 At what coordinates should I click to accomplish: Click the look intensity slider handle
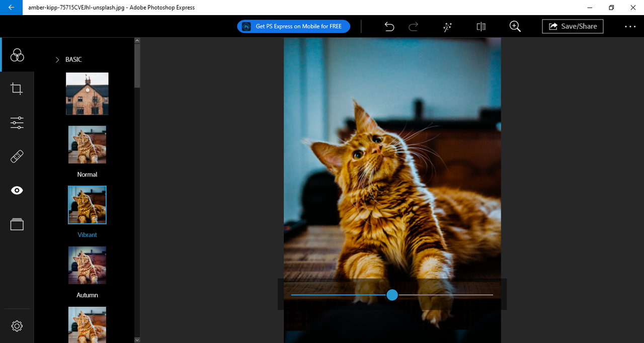(392, 295)
